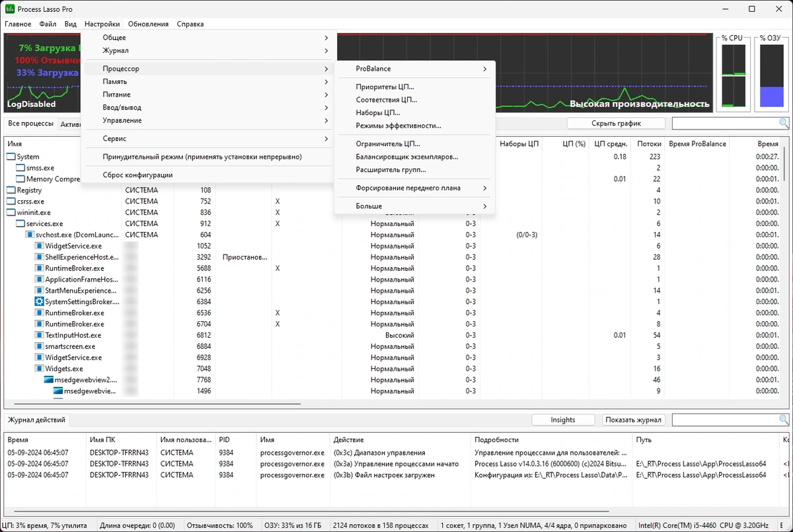
Task: Select Балансировщик экземпляров... item
Action: 415,157
